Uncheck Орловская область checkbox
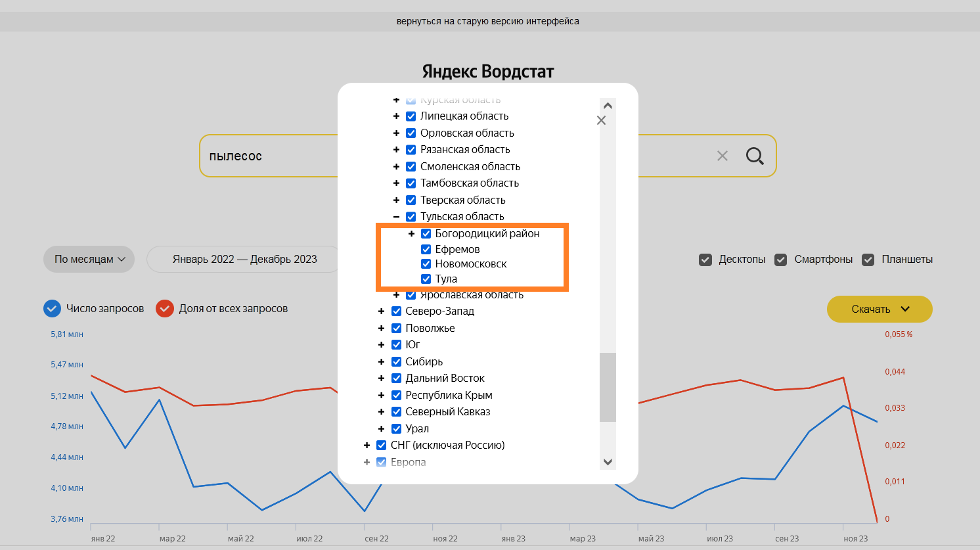Viewport: 980px width, 550px height. 411,133
